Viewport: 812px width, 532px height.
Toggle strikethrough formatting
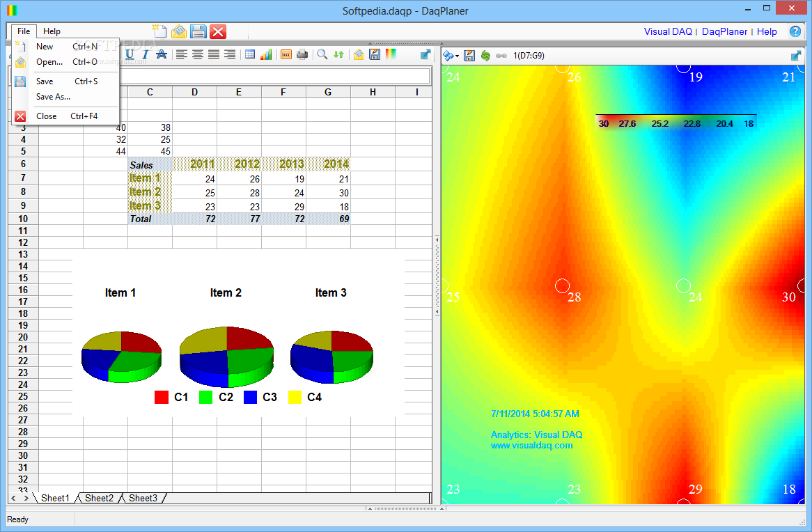coord(162,54)
